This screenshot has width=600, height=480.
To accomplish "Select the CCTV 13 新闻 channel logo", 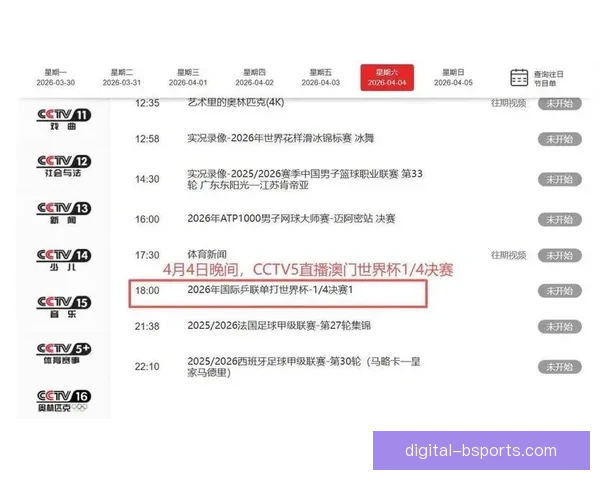I will pos(64,213).
